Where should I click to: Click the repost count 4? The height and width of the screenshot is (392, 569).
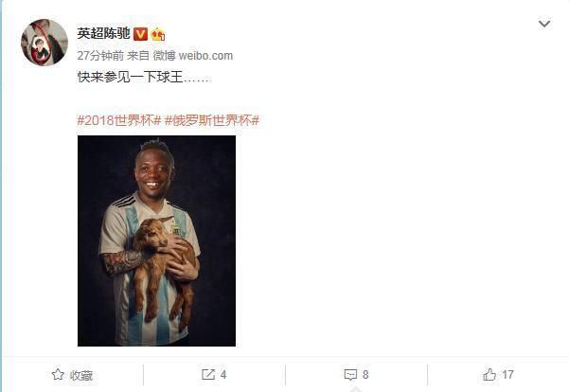(x=223, y=375)
